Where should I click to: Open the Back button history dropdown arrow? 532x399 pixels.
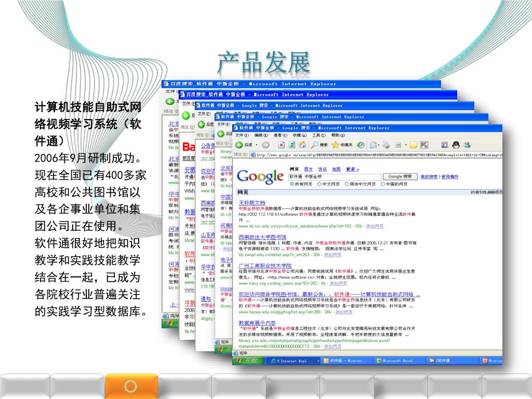(257, 145)
